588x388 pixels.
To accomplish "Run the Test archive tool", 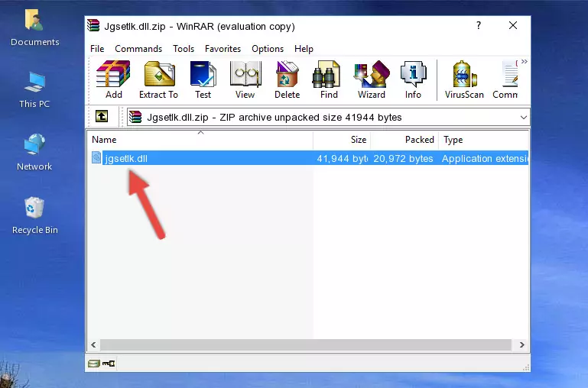I will coord(203,79).
